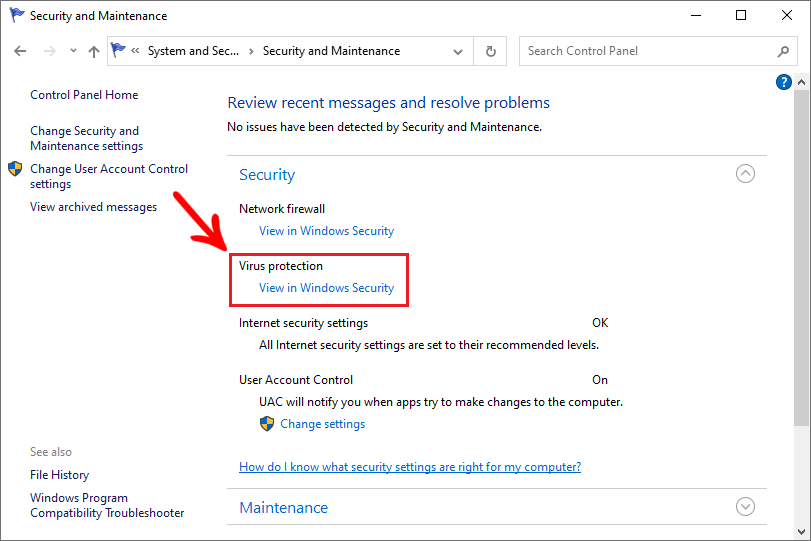Click the Security section heading
The image size is (811, 541).
coord(267,175)
